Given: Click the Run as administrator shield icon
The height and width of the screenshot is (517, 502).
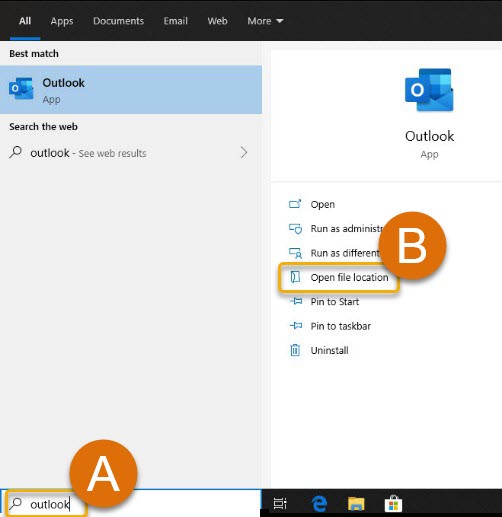Looking at the screenshot, I should pyautogui.click(x=295, y=229).
